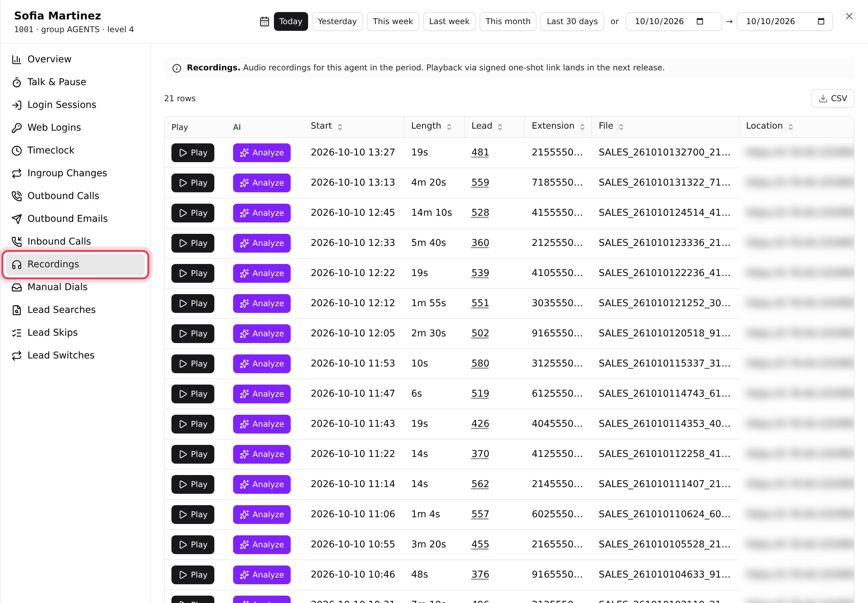Click the Ingroup Changes arrows icon
Viewport: 868px width, 603px height.
tap(17, 173)
